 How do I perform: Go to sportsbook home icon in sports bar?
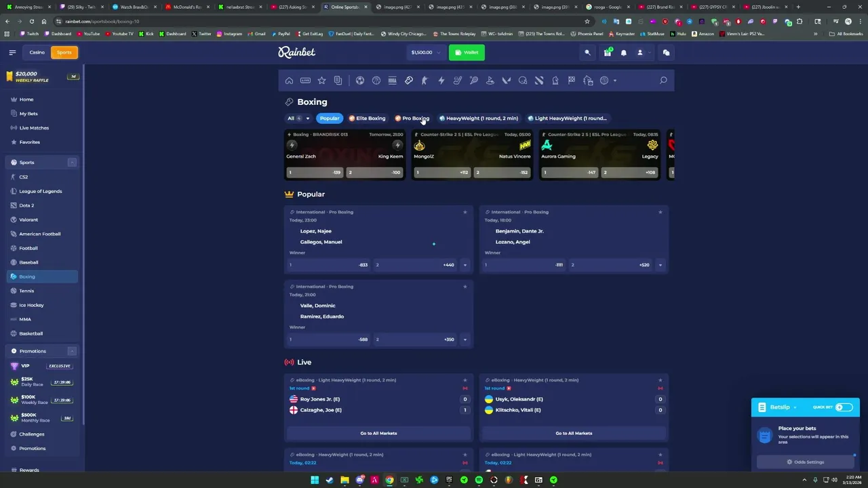tap(290, 81)
